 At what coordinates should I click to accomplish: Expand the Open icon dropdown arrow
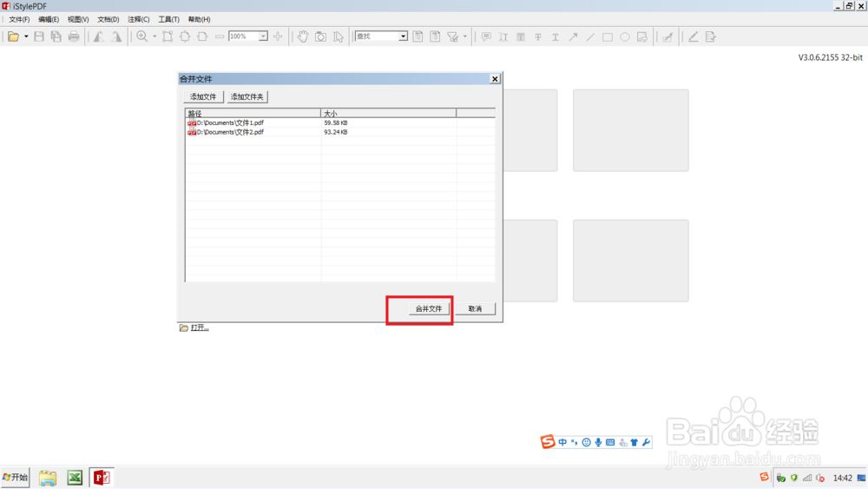[26, 36]
